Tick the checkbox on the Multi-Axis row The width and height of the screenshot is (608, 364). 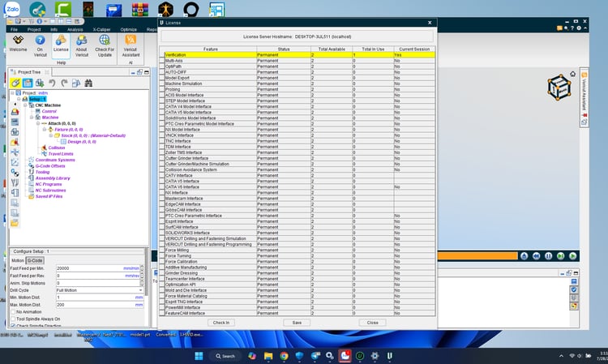(x=162, y=61)
